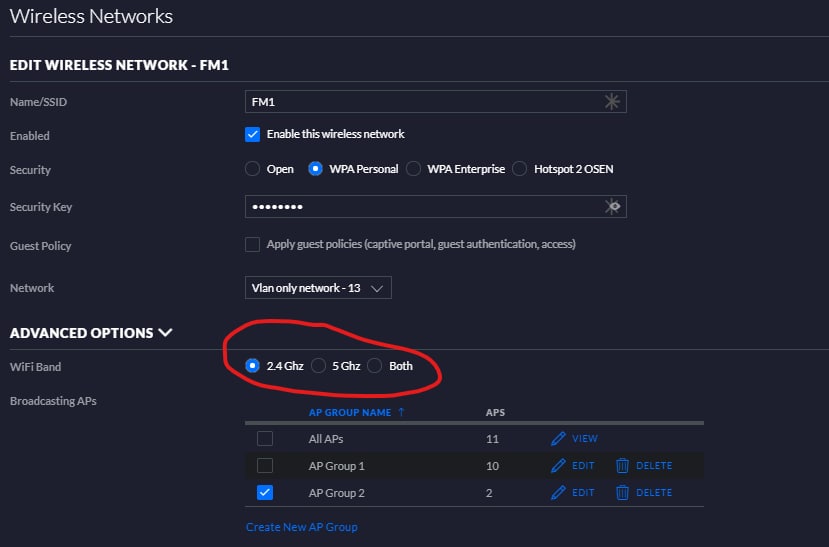The height and width of the screenshot is (547, 829).
Task: Click the AP Group 1 row name
Action: (336, 466)
